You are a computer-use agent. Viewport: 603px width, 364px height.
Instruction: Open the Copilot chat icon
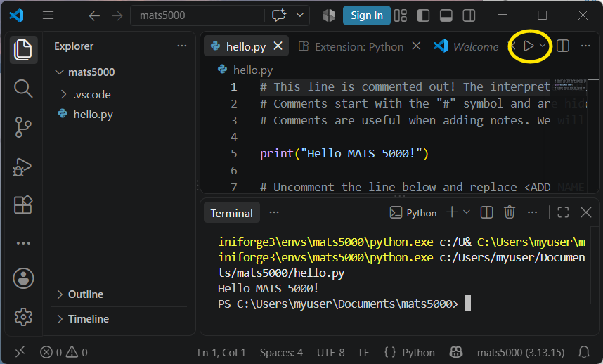point(279,15)
